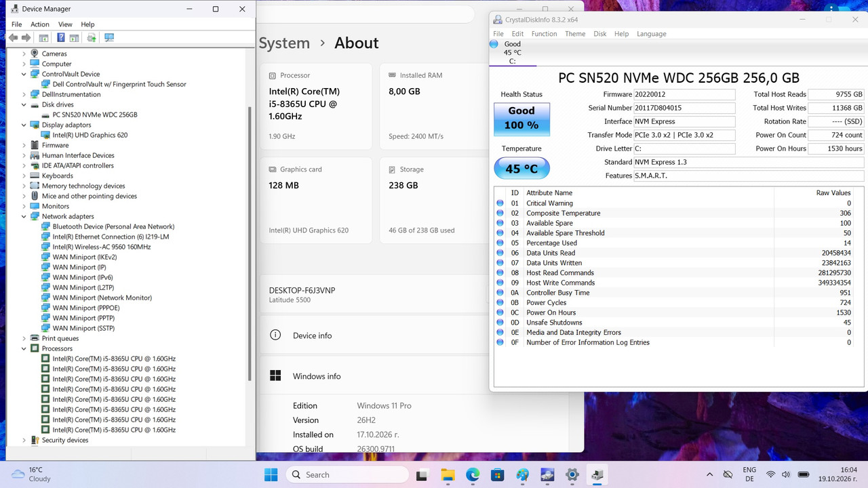Viewport: 868px width, 488px height.
Task: Open the Function menu in CrystalDiskInfo
Action: point(544,34)
